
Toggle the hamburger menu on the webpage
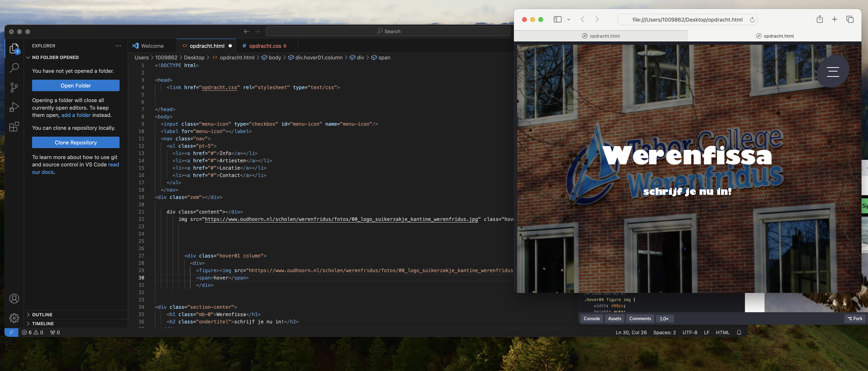click(x=833, y=72)
